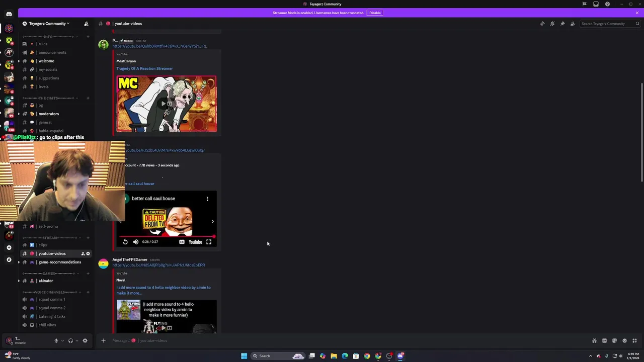Invite people icon beside server name
The image size is (644, 362).
86,24
